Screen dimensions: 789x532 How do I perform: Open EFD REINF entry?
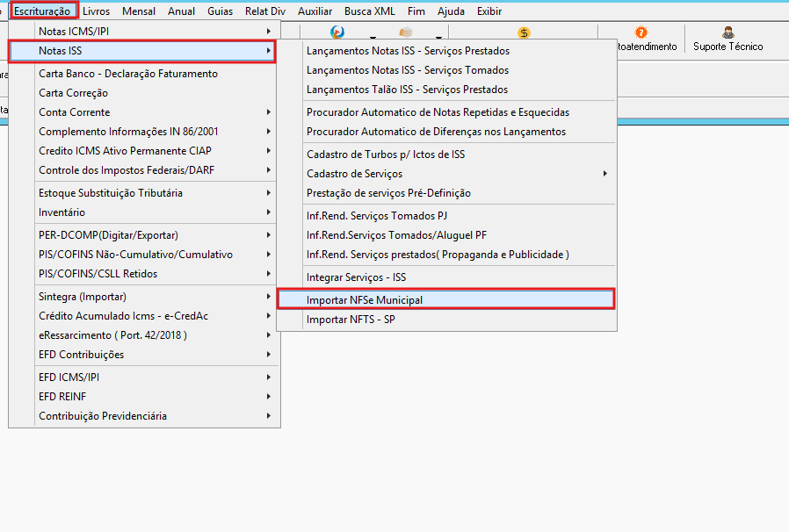[142, 397]
